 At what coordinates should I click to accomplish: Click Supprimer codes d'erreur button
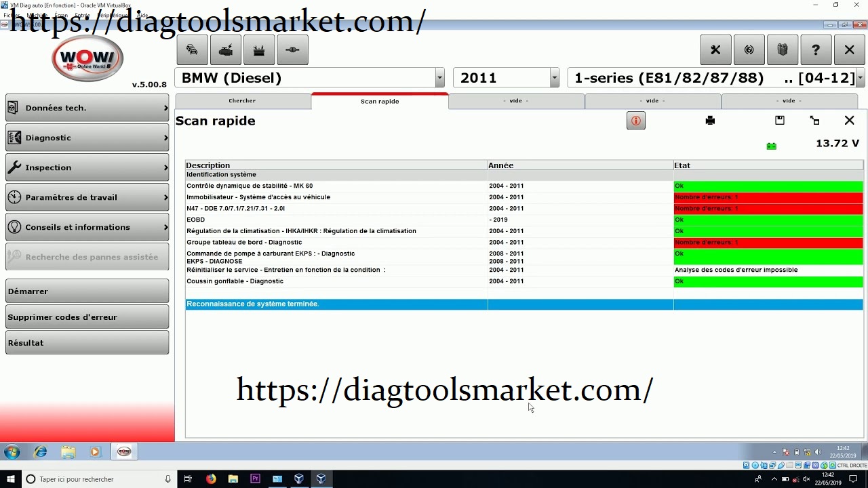[87, 317]
